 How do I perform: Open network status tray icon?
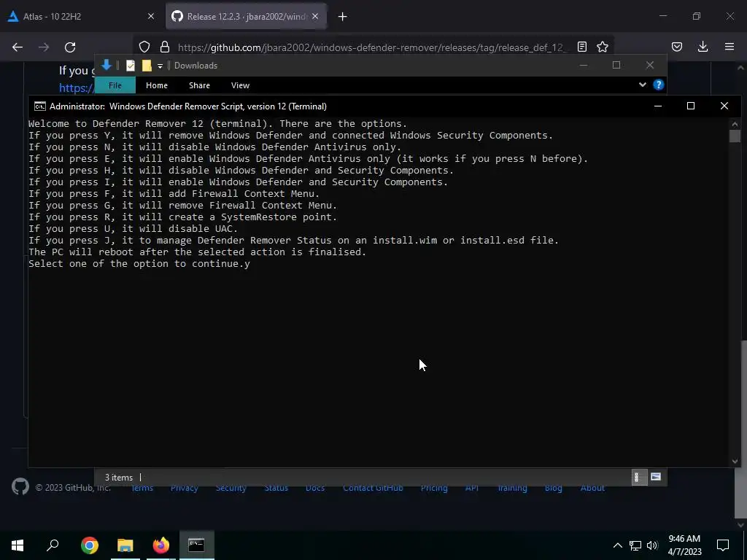(x=635, y=545)
